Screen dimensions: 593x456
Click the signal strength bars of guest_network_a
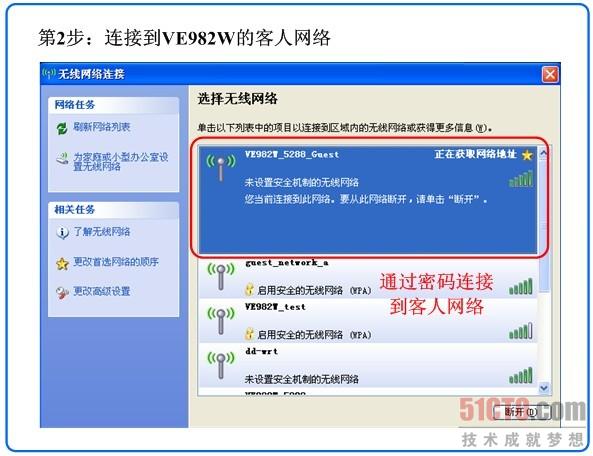point(521,287)
